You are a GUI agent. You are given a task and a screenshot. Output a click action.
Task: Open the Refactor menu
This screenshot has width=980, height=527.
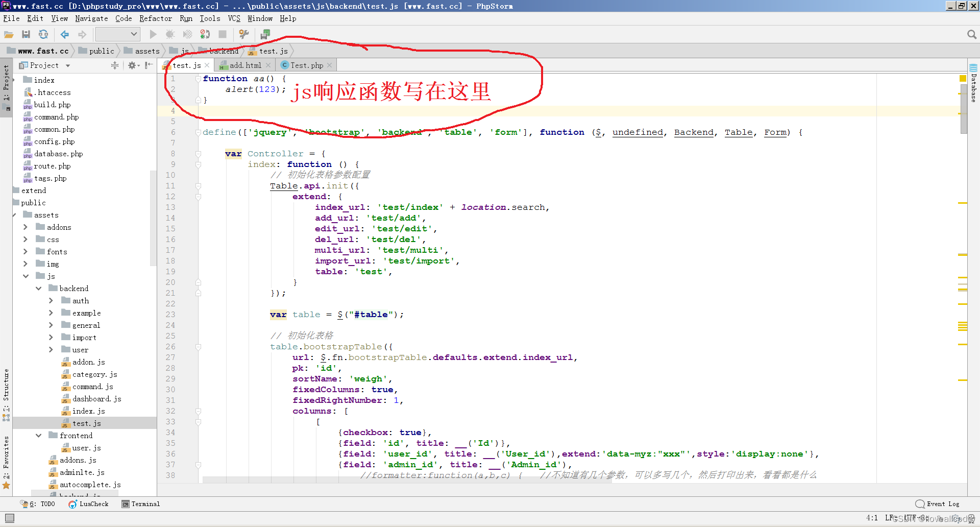click(155, 18)
